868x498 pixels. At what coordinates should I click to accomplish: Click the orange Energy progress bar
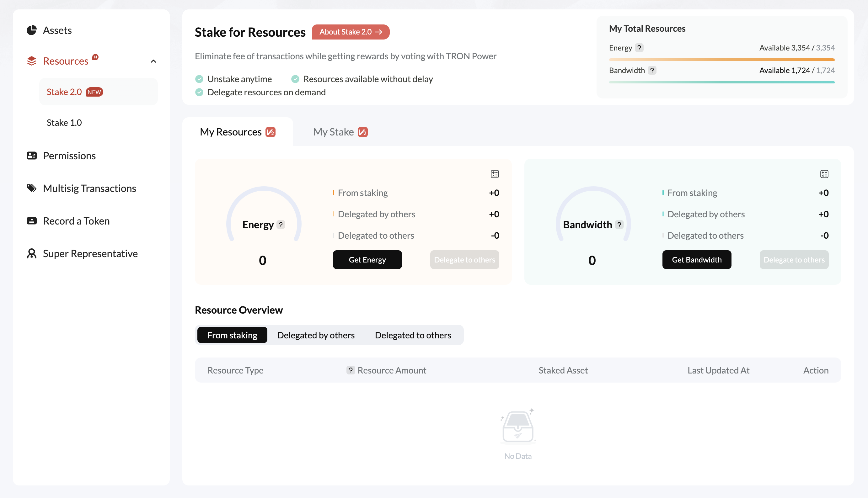[x=721, y=60]
